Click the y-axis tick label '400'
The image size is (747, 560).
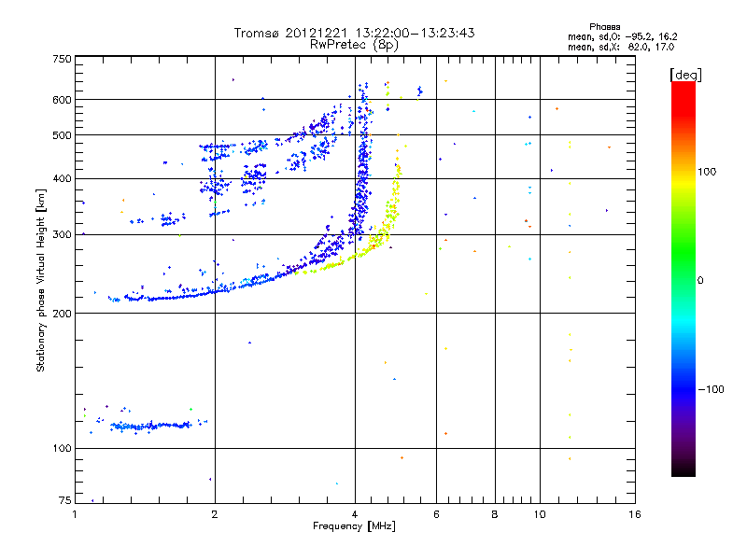(62, 178)
